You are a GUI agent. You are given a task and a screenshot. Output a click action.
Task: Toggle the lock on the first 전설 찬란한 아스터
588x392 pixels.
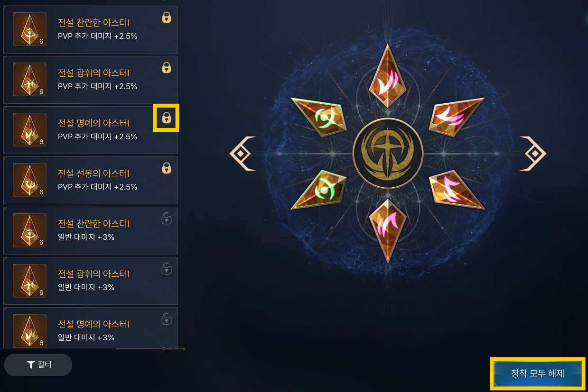point(166,18)
